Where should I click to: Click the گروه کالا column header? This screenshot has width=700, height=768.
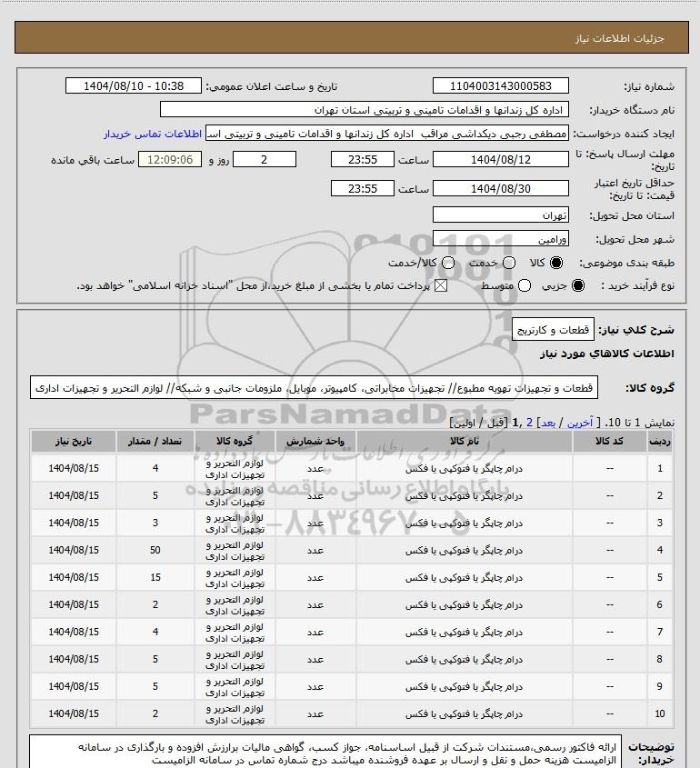235,442
